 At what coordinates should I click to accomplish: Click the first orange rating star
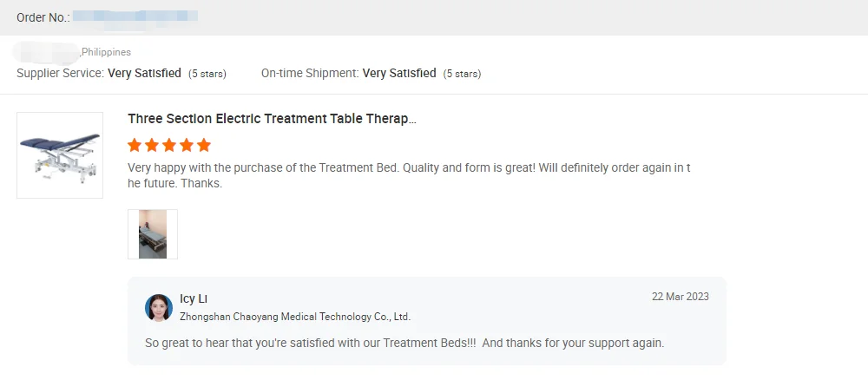135,145
